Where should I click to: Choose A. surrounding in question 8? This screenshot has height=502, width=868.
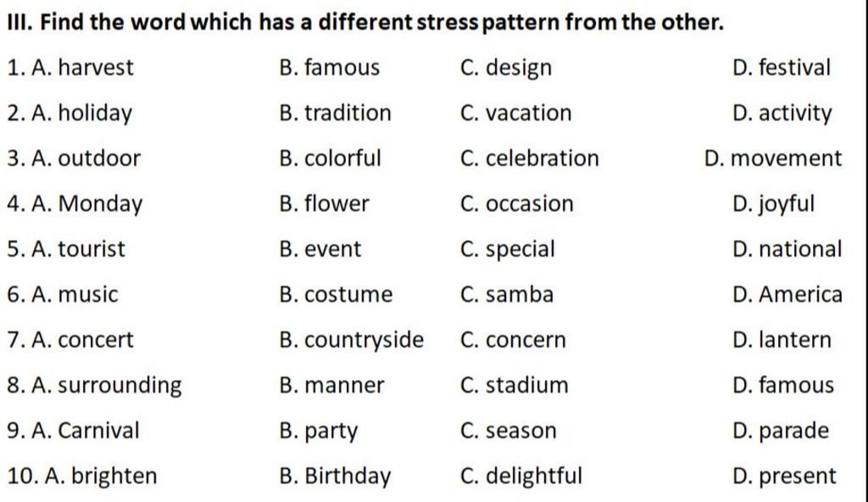(106, 386)
